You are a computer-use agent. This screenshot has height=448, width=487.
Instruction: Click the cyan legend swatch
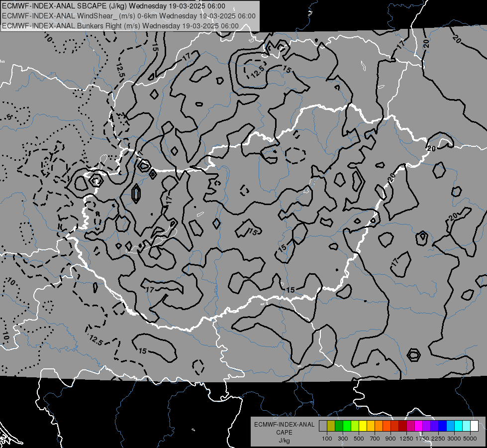(459, 426)
